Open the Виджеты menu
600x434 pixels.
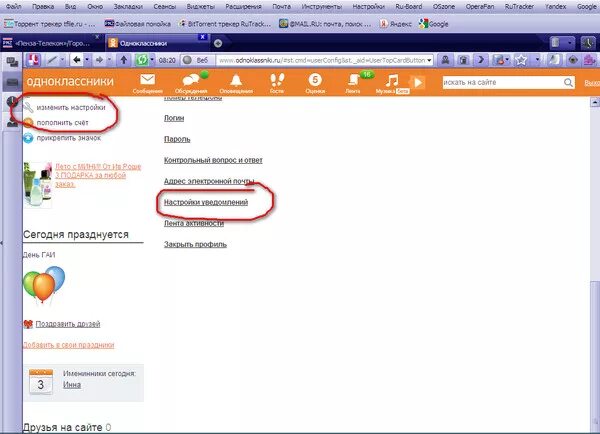point(201,7)
